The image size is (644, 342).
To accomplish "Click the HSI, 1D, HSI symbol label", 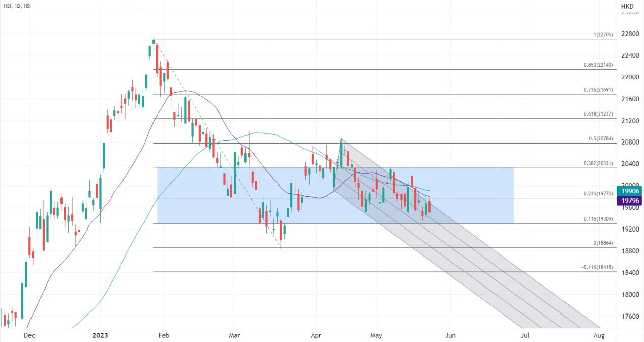I will 17,6.
